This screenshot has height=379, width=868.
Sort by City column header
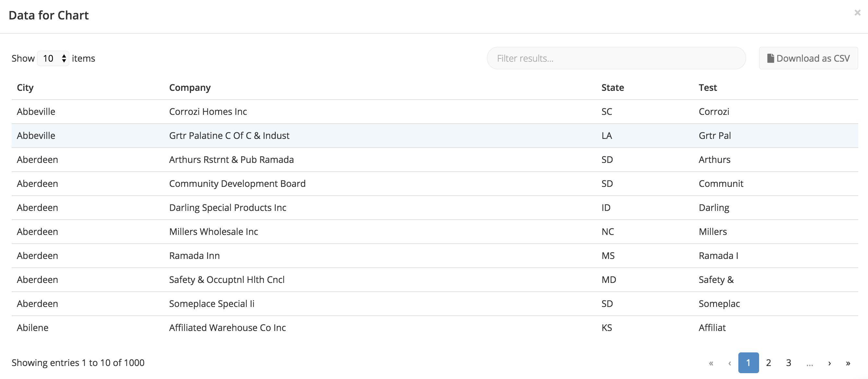tap(25, 88)
